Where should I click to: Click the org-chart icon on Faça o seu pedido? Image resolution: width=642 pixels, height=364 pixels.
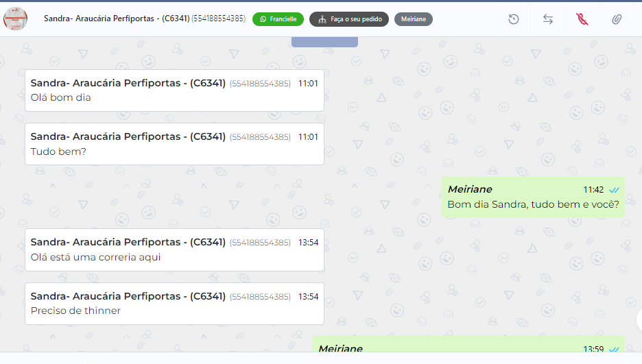[x=322, y=19]
